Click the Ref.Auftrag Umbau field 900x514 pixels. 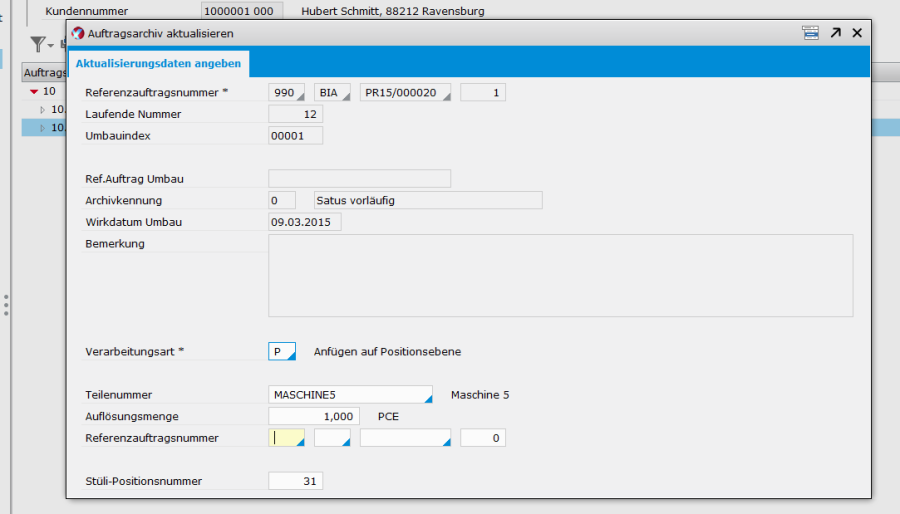coord(359,179)
